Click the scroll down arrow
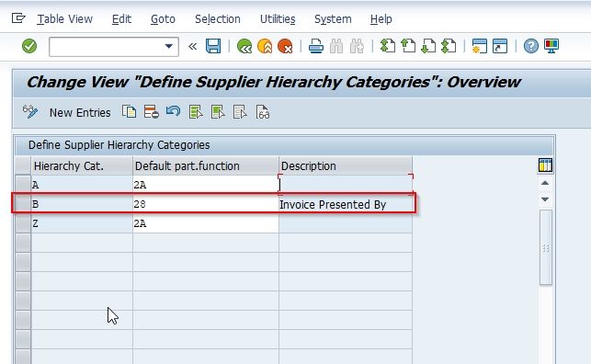The image size is (591, 364). coord(545,199)
